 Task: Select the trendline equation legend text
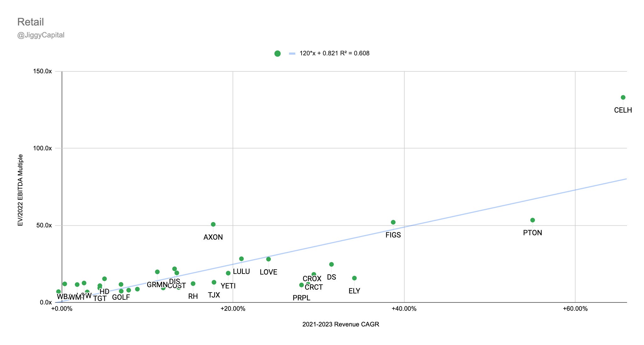point(334,53)
